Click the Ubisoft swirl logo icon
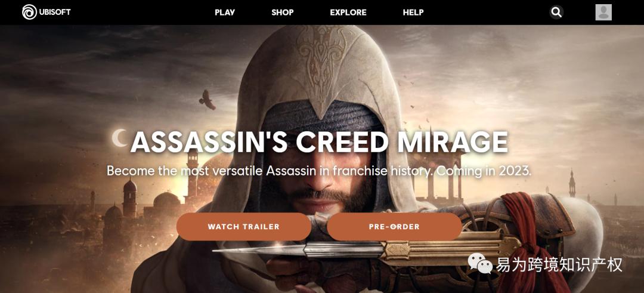 point(30,13)
